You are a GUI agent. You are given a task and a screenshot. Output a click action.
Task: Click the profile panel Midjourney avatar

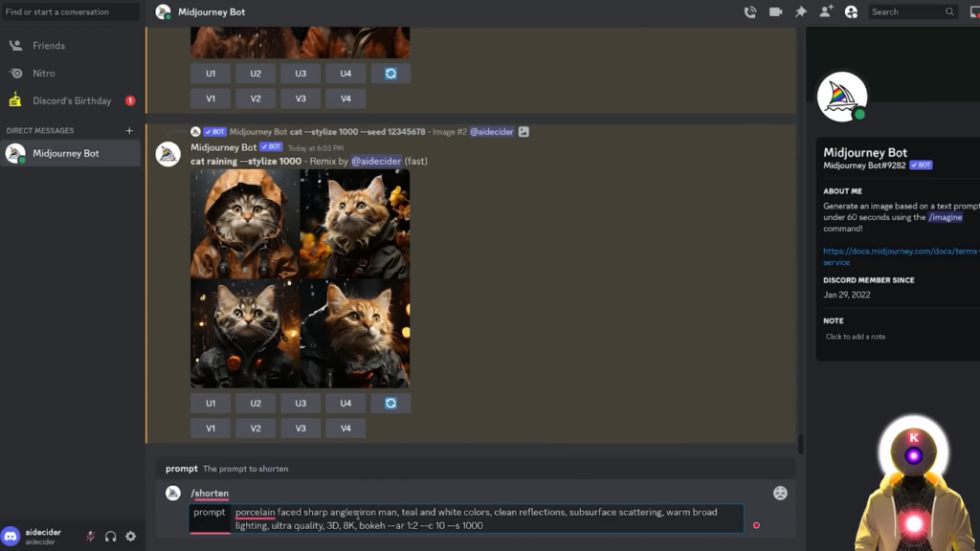tap(842, 97)
